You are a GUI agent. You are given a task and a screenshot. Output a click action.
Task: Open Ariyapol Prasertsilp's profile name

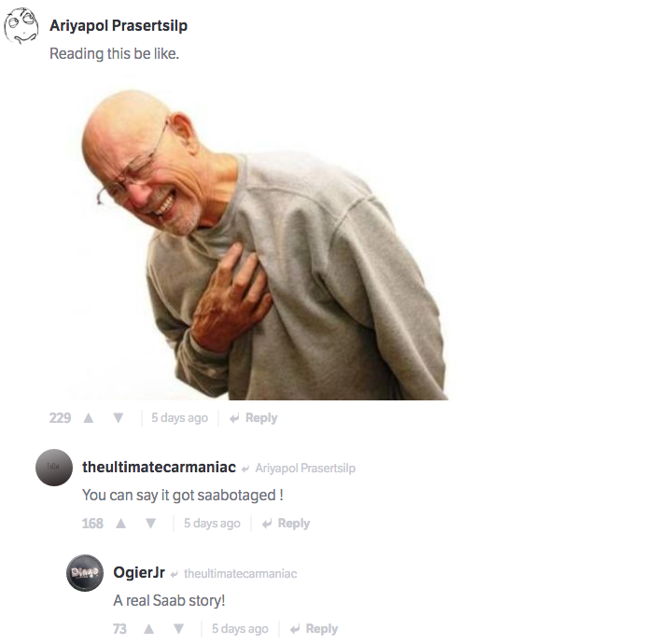119,25
